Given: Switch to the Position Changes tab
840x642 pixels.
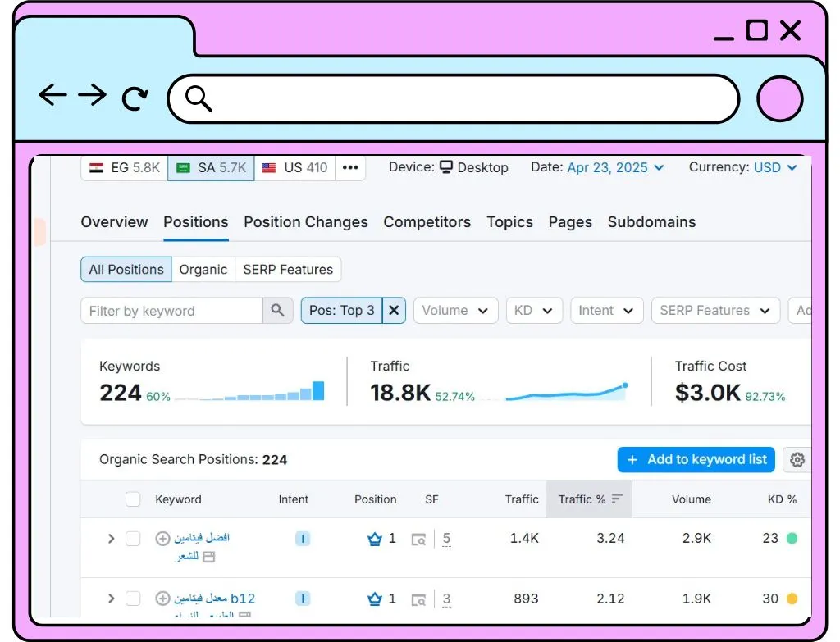Looking at the screenshot, I should [306, 222].
